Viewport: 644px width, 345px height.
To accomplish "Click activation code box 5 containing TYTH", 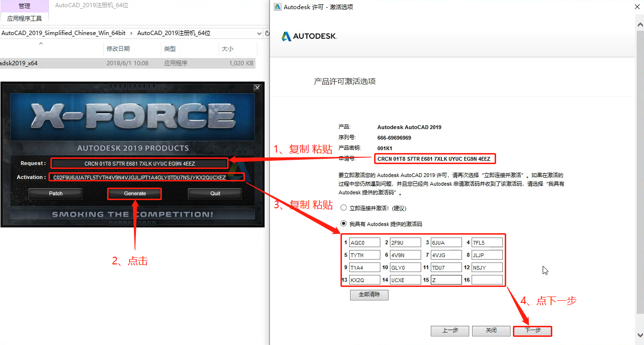I will [x=365, y=255].
